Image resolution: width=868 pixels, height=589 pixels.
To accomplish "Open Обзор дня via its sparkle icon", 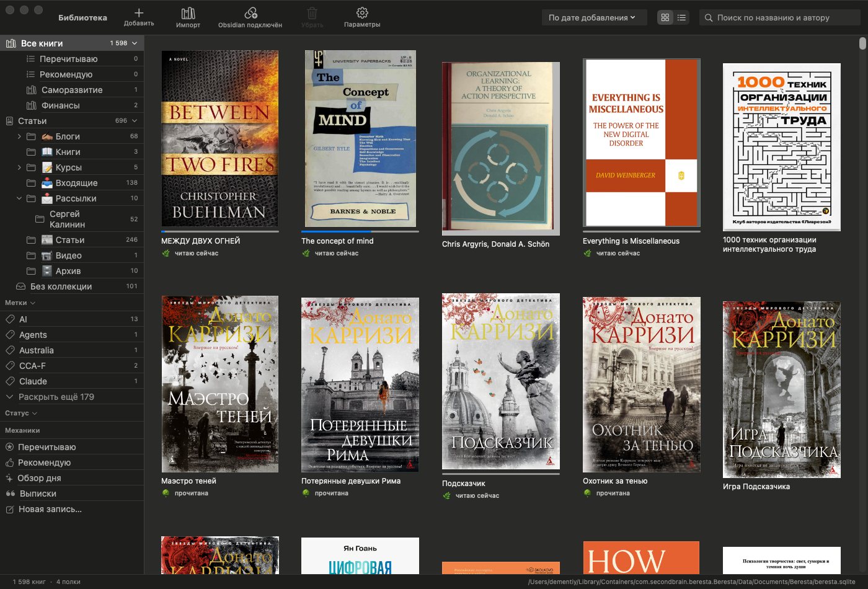I will pyautogui.click(x=10, y=478).
